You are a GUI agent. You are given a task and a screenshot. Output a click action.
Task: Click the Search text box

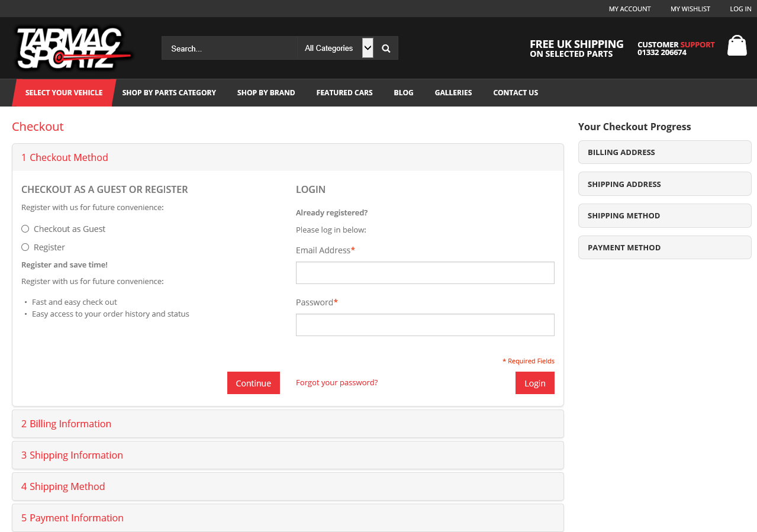[228, 49]
